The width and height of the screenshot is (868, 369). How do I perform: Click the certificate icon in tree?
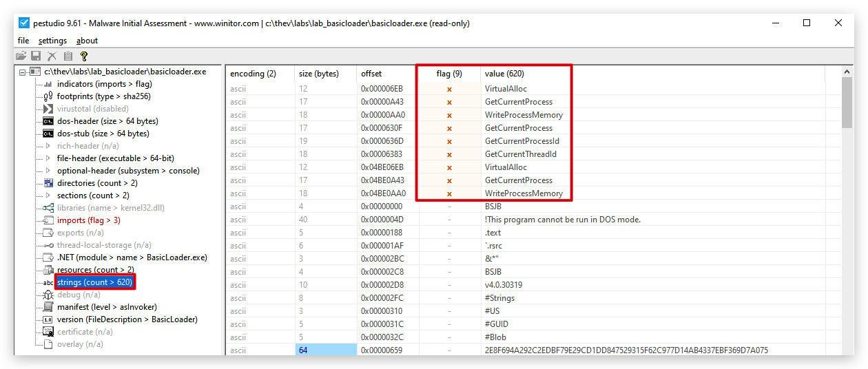(x=48, y=332)
